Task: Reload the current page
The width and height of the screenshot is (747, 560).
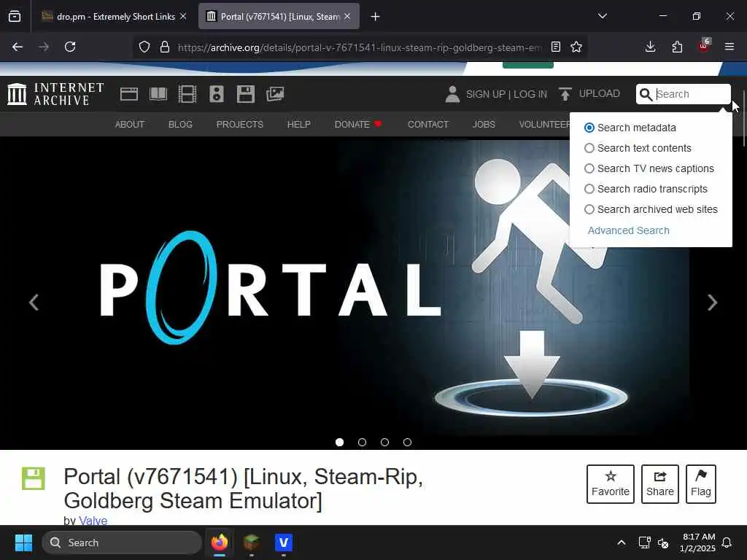Action: tap(70, 47)
